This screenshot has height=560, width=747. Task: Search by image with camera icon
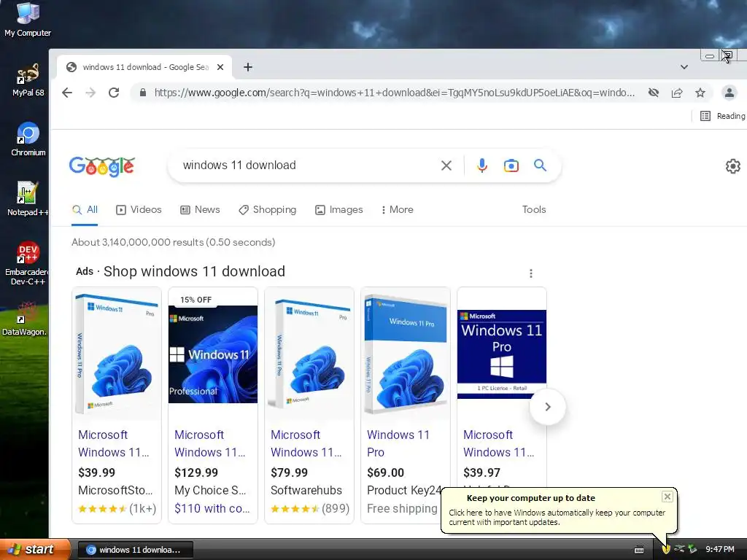(511, 166)
